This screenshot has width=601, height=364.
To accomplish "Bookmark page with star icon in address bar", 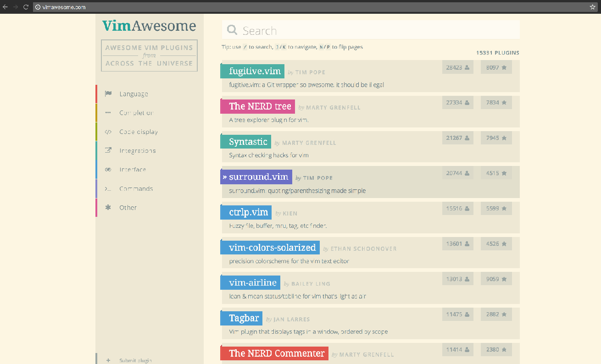I will [x=593, y=7].
